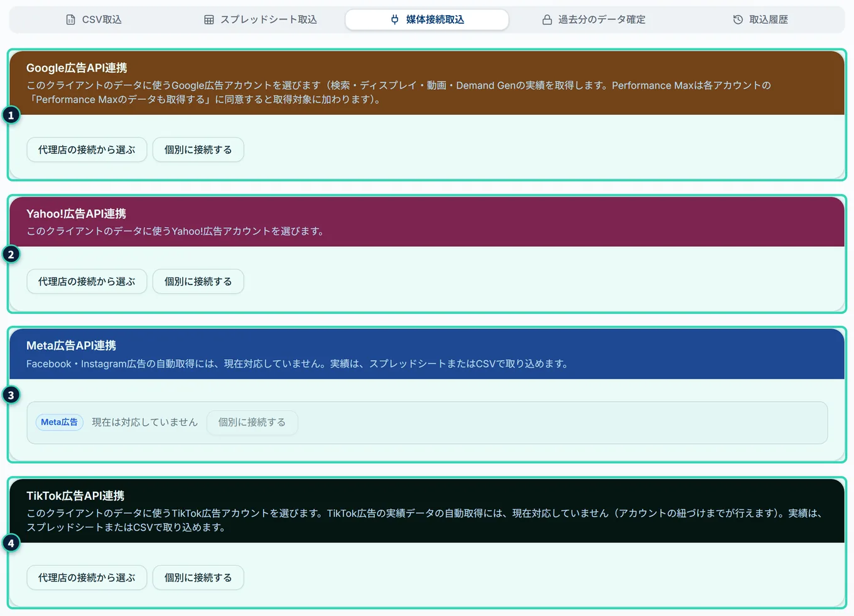Choose 代理店の接続から選ぶ under Google広告

[87, 149]
